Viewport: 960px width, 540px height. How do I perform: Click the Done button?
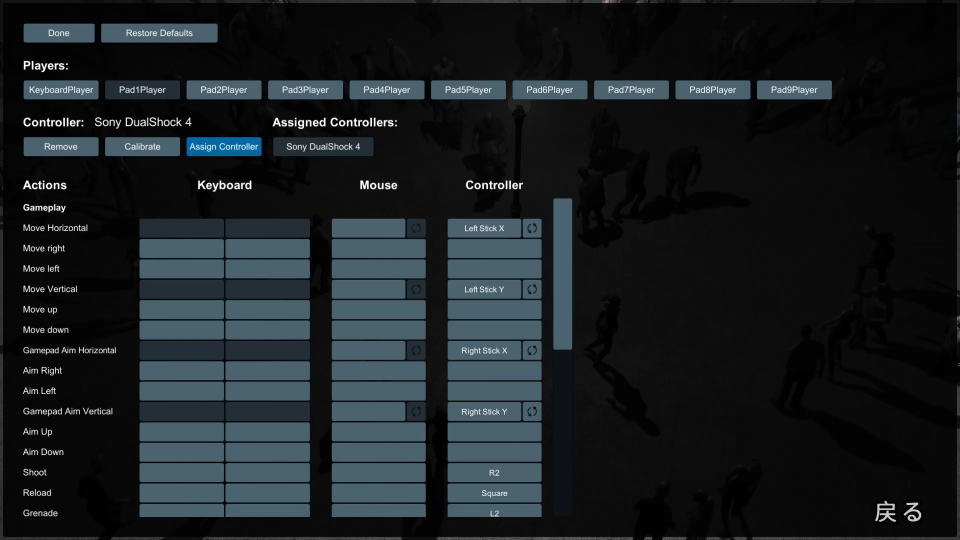(59, 33)
